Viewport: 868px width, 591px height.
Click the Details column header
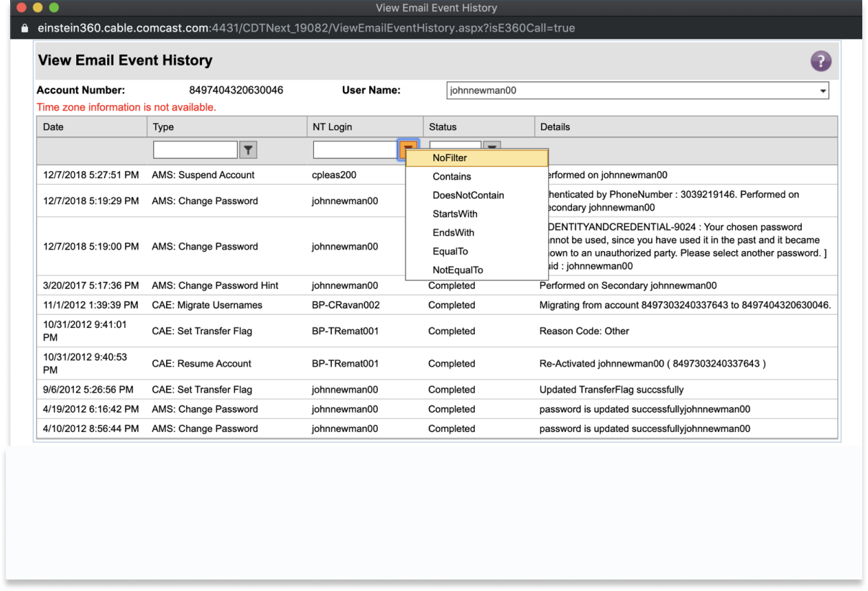555,127
